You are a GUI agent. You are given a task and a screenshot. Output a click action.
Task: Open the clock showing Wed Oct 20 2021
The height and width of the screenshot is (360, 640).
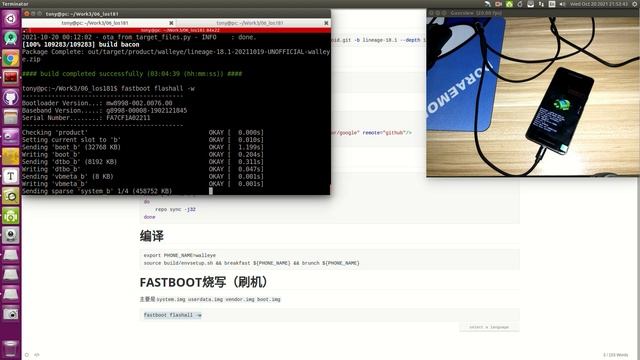(x=599, y=4)
